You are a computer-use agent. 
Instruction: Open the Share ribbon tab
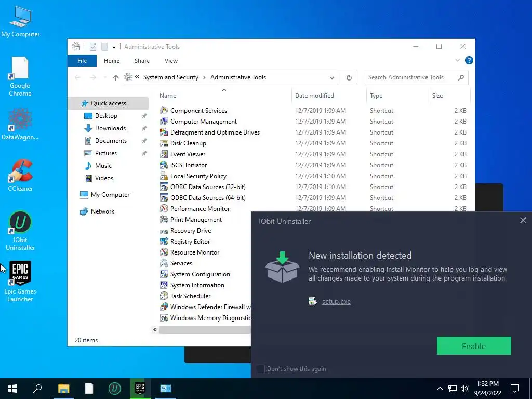point(142,61)
